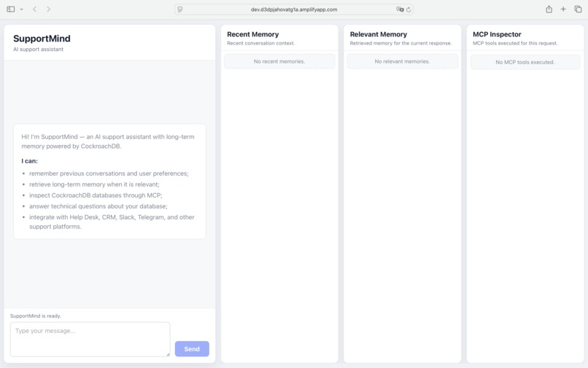Open a new tab with plus icon

click(563, 9)
